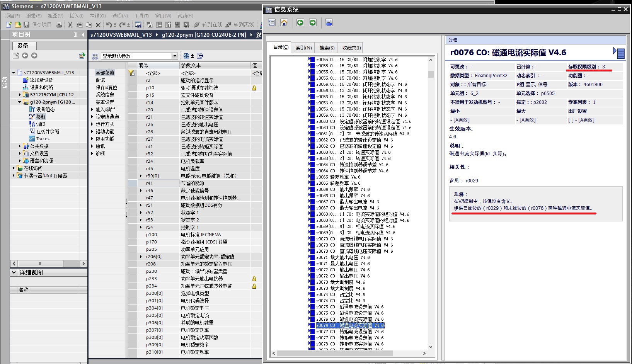The width and height of the screenshot is (632, 364).
Task: Click the paste icon in TIA toolbar
Action: [x=89, y=24]
